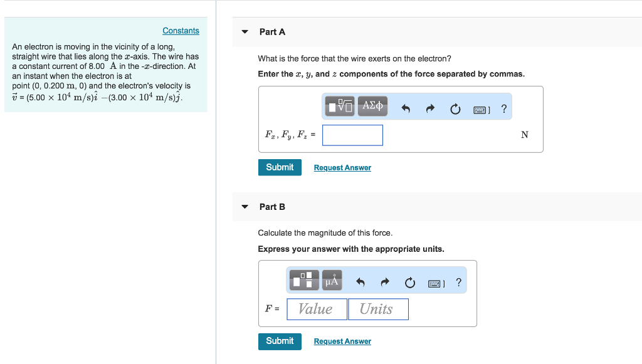
Task: Open the ΑΣΦ Greek letters palette
Action: tap(372, 106)
